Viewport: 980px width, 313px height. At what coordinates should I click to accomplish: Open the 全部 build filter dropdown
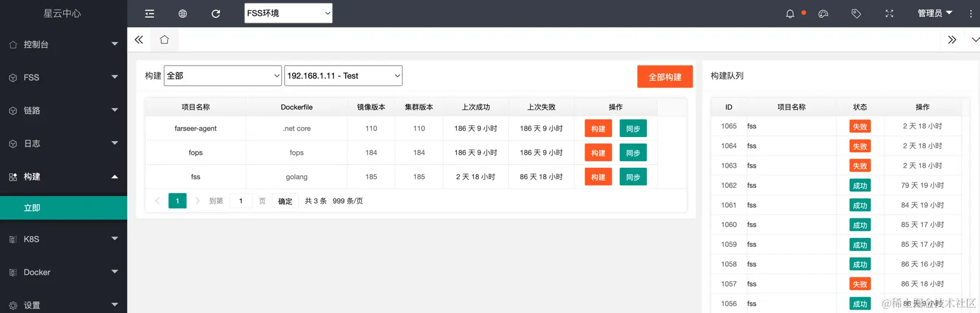pyautogui.click(x=223, y=76)
